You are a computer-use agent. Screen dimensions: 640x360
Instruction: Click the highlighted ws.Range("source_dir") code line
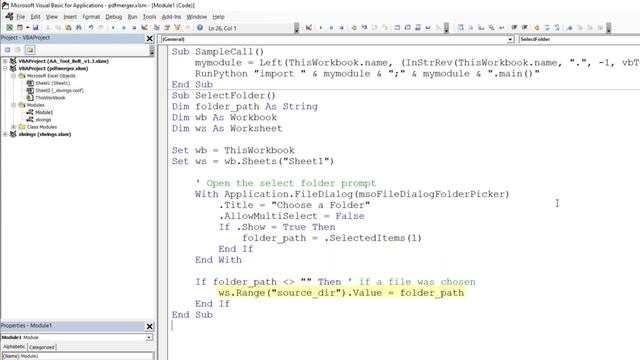coord(341,293)
